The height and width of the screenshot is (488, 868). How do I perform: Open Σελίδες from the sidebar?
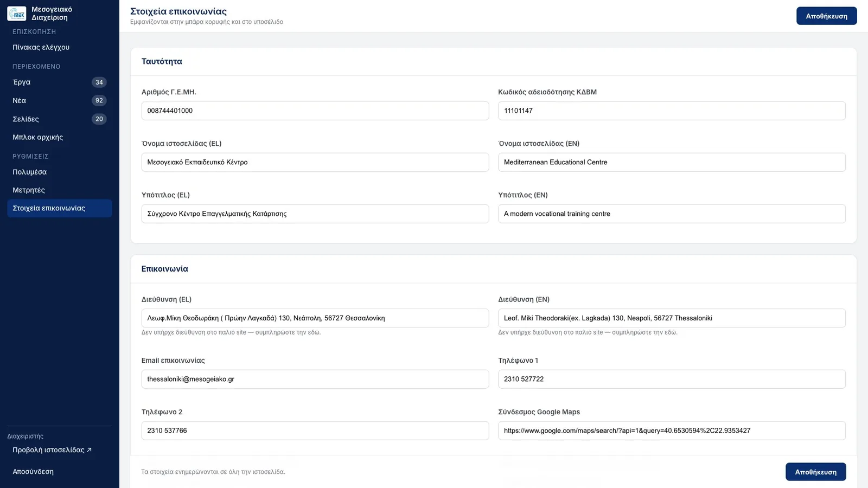(60, 119)
